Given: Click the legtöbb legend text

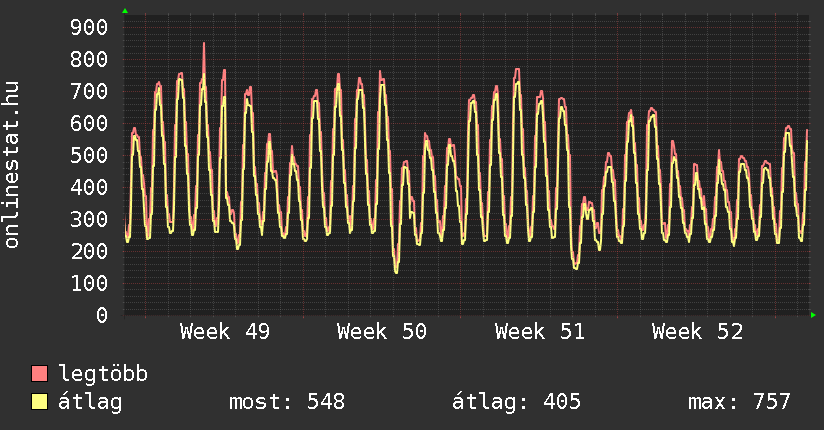Looking at the screenshot, I should [103, 374].
